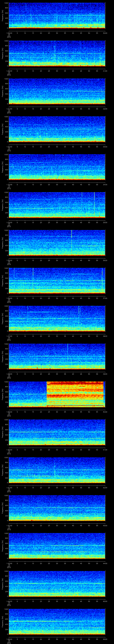The height and width of the screenshot is (644, 114).
Task: Click the '34:00' end time label
Action: (x=105, y=184)
